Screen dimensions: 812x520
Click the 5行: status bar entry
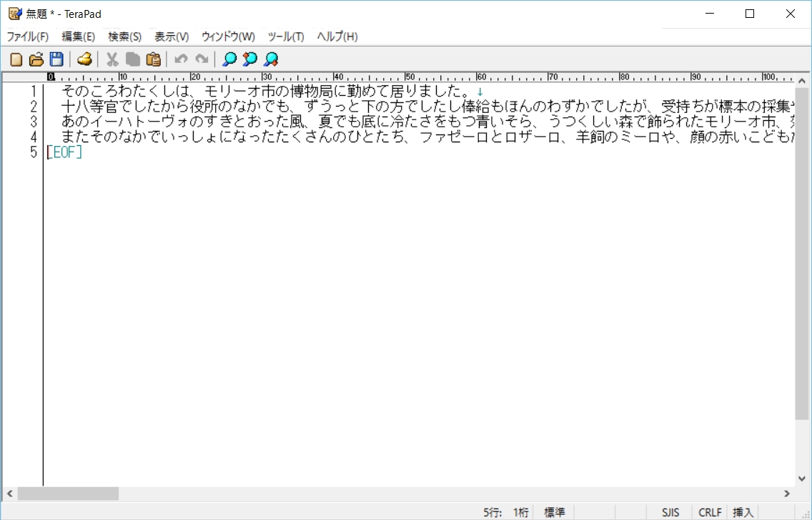pos(492,512)
